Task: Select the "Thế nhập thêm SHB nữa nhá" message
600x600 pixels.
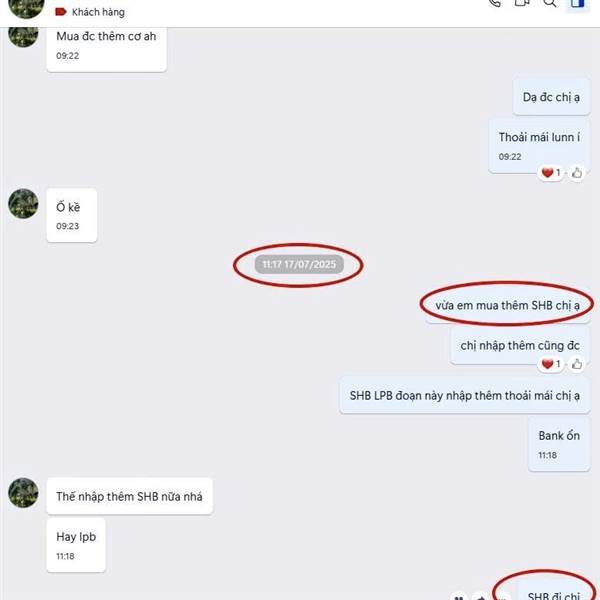Action: pos(129,496)
